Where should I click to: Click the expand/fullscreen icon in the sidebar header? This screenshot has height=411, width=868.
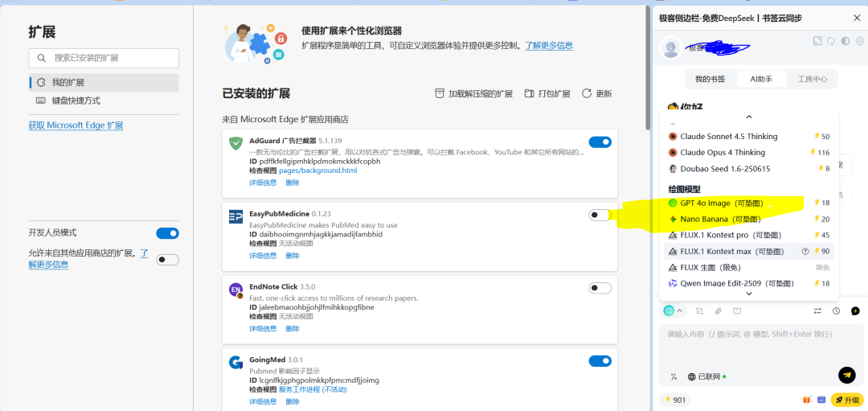[817, 41]
